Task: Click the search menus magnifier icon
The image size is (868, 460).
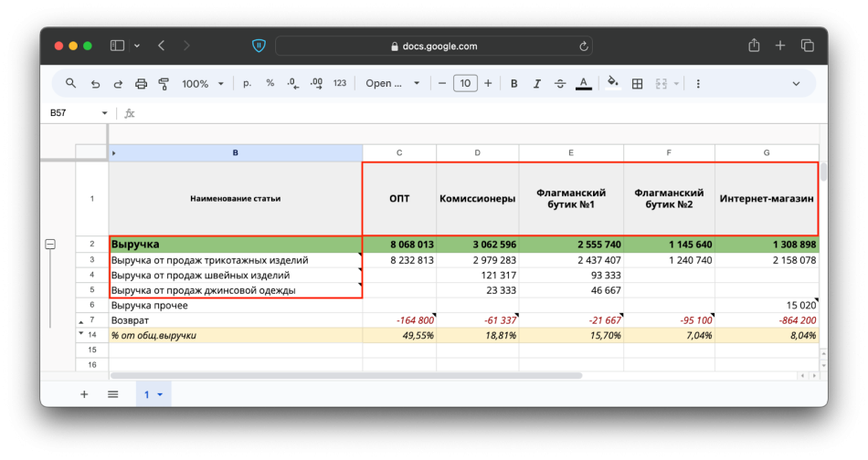Action: [70, 83]
